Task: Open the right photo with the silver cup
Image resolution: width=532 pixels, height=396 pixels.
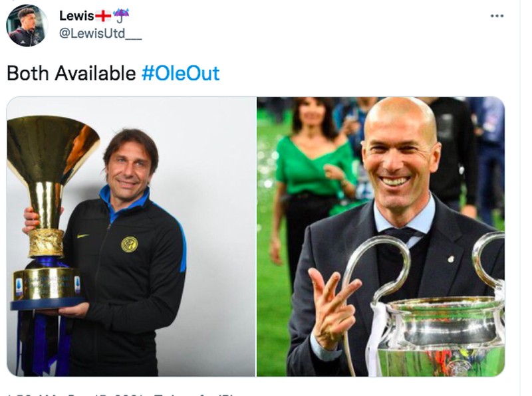Action: pos(380,237)
